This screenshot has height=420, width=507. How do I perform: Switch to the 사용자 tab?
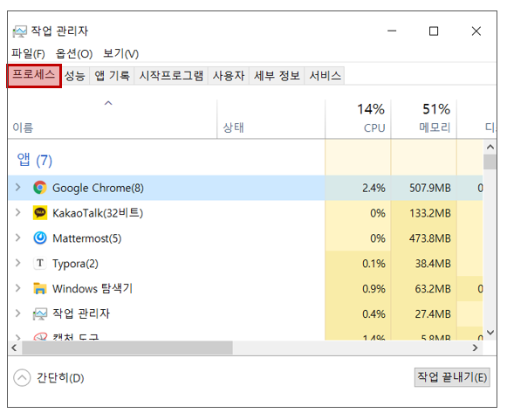(x=229, y=76)
